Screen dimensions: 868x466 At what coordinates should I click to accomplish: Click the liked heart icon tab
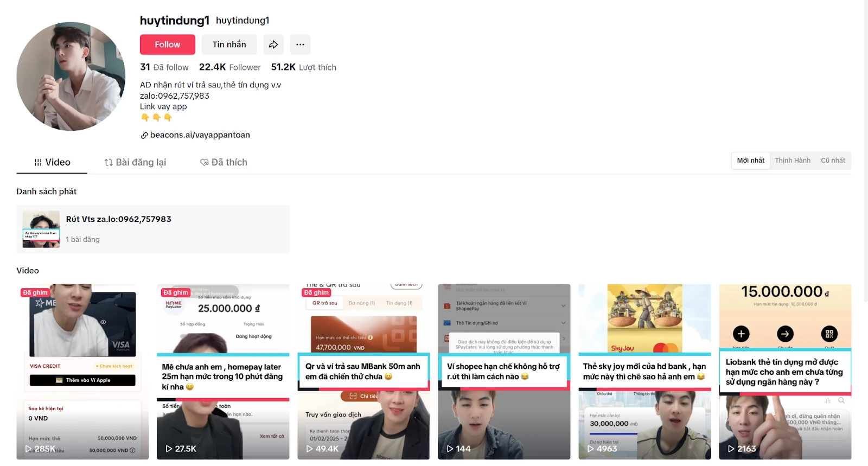205,162
